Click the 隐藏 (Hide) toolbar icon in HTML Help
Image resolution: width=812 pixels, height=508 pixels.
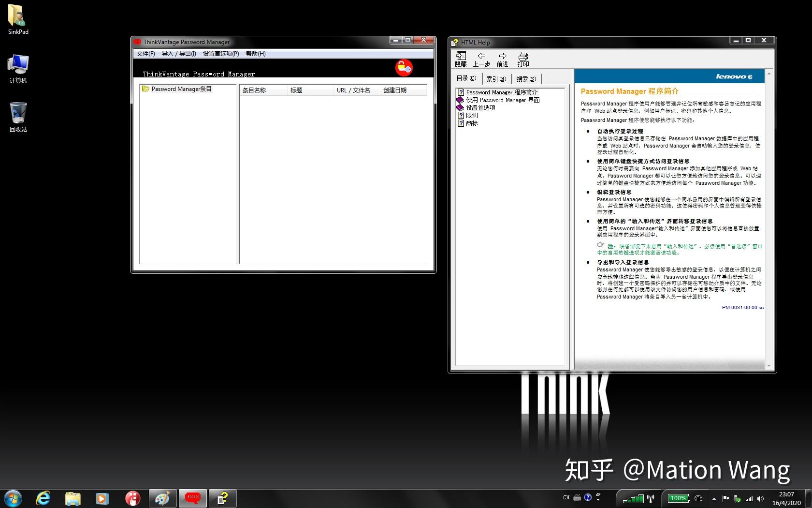[460, 58]
